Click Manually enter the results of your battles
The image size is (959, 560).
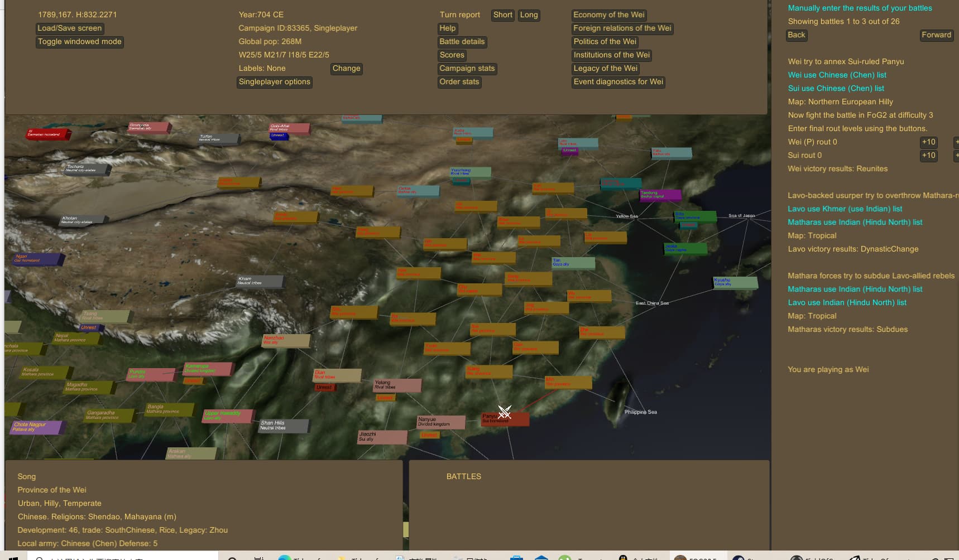tap(860, 8)
